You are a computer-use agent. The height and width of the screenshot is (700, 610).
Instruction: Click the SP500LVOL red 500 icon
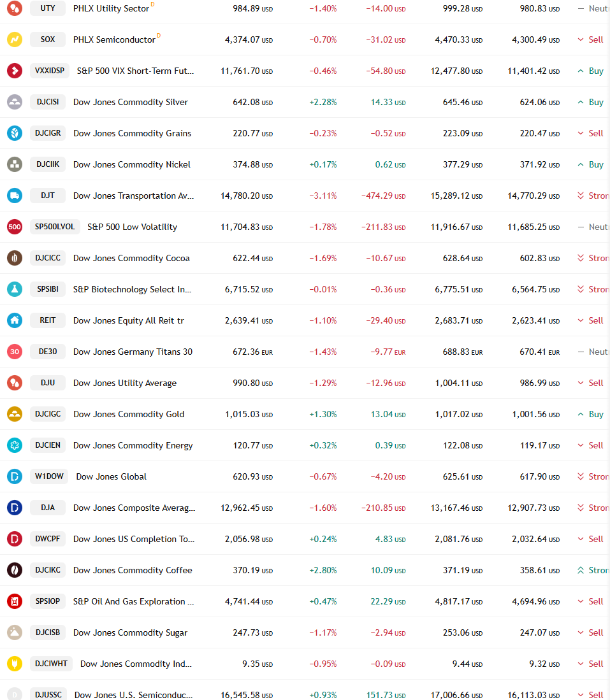(15, 227)
